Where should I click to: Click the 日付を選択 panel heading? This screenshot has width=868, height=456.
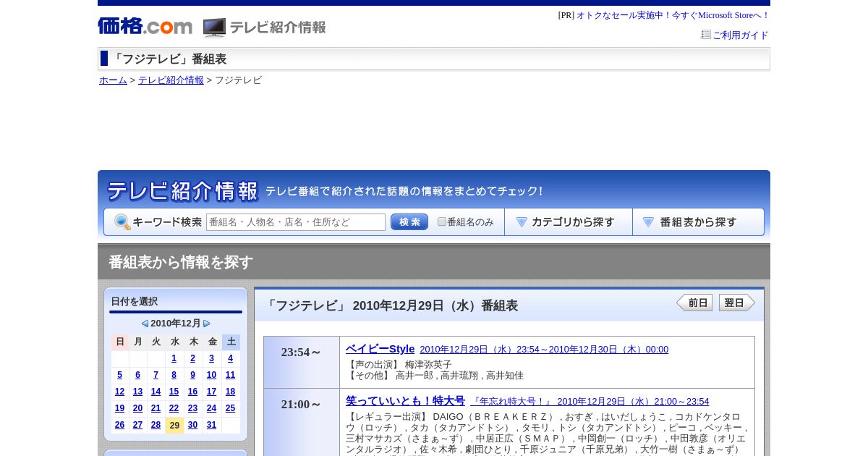click(134, 301)
